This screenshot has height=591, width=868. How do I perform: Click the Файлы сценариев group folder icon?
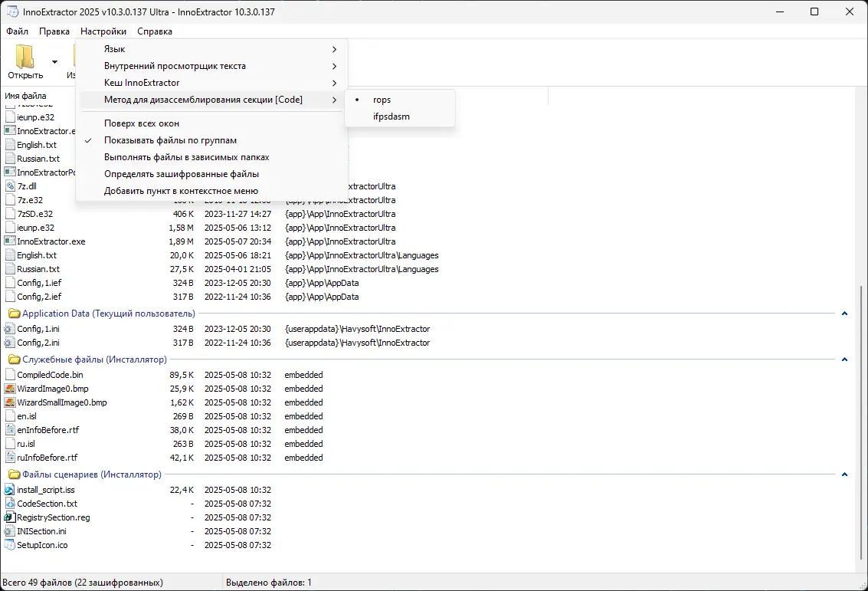click(15, 474)
